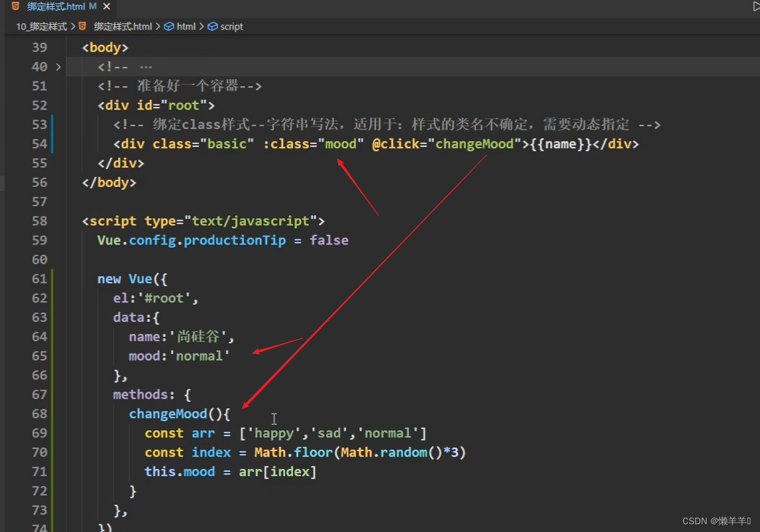Click the cube icon beside script breadcrumb
The height and width of the screenshot is (532, 760).
click(212, 26)
